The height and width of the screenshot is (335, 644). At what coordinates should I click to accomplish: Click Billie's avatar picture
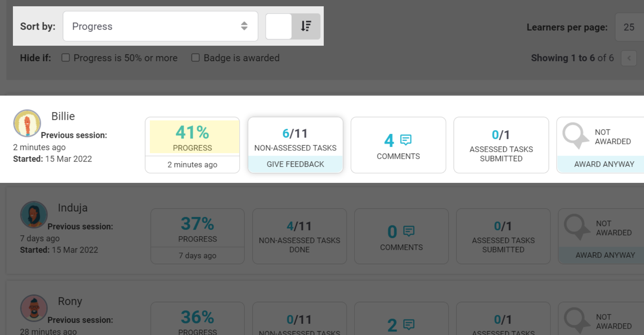(x=27, y=124)
